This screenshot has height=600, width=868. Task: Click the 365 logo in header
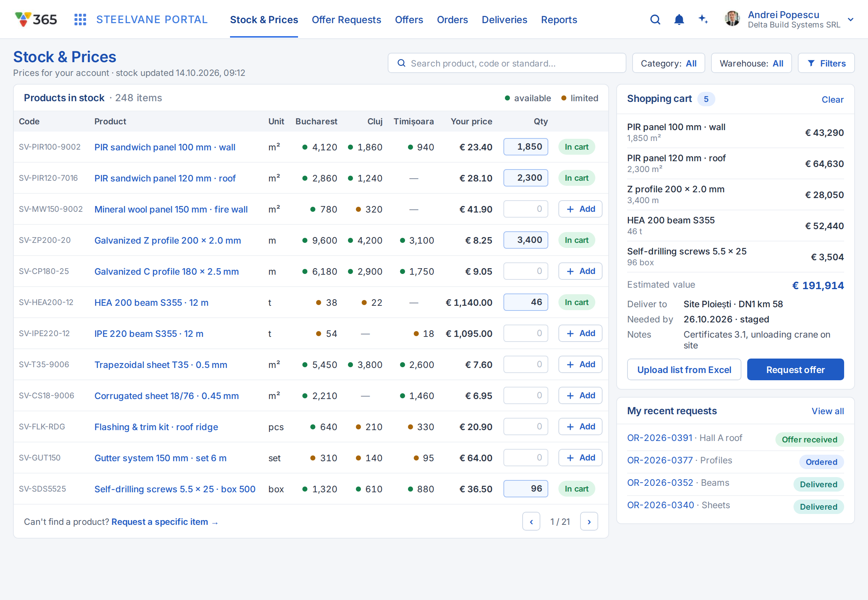[x=36, y=20]
